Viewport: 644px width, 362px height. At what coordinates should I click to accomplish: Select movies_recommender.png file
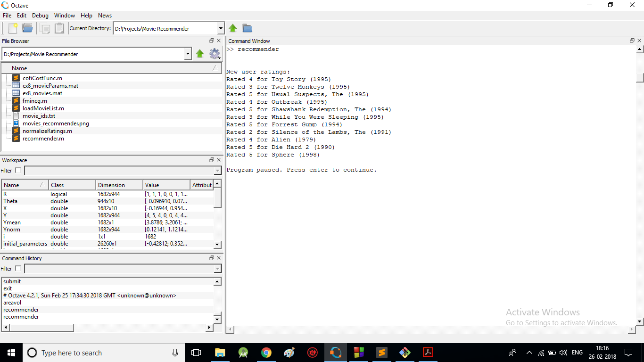56,123
